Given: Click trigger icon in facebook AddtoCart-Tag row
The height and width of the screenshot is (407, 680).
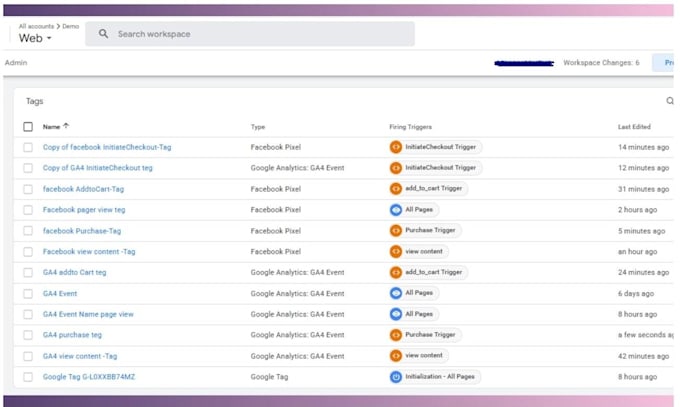Looking at the screenshot, I should [396, 189].
